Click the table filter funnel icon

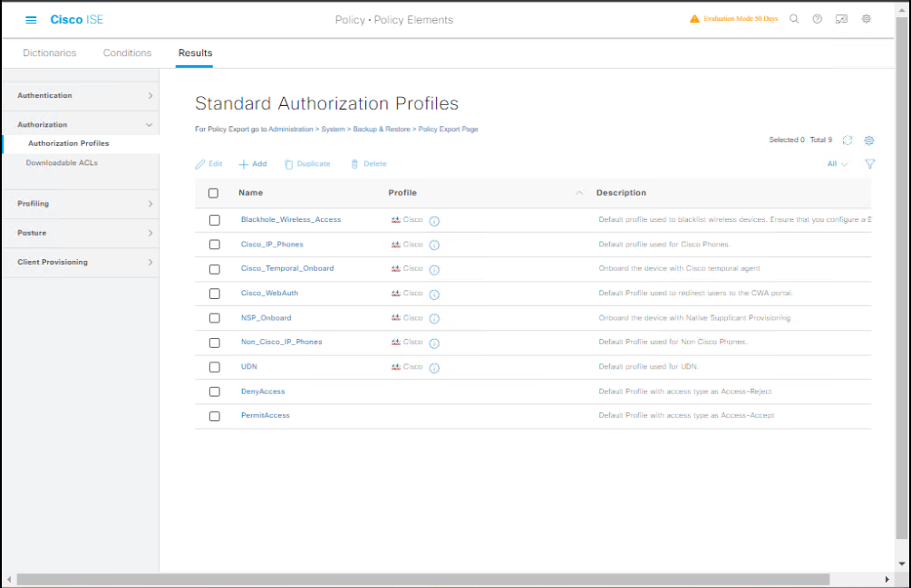coord(869,164)
